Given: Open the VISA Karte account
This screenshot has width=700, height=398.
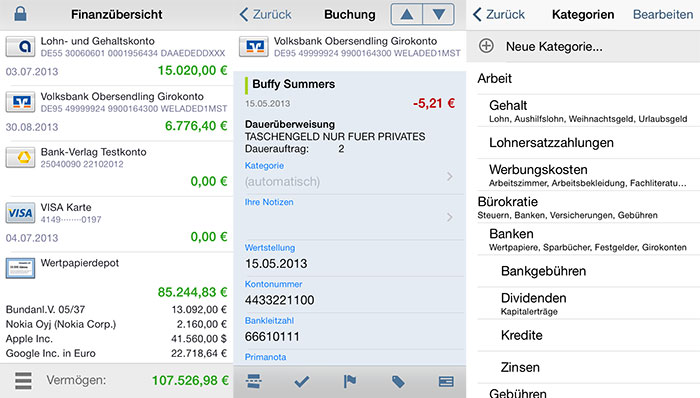Looking at the screenshot, I should 117,224.
